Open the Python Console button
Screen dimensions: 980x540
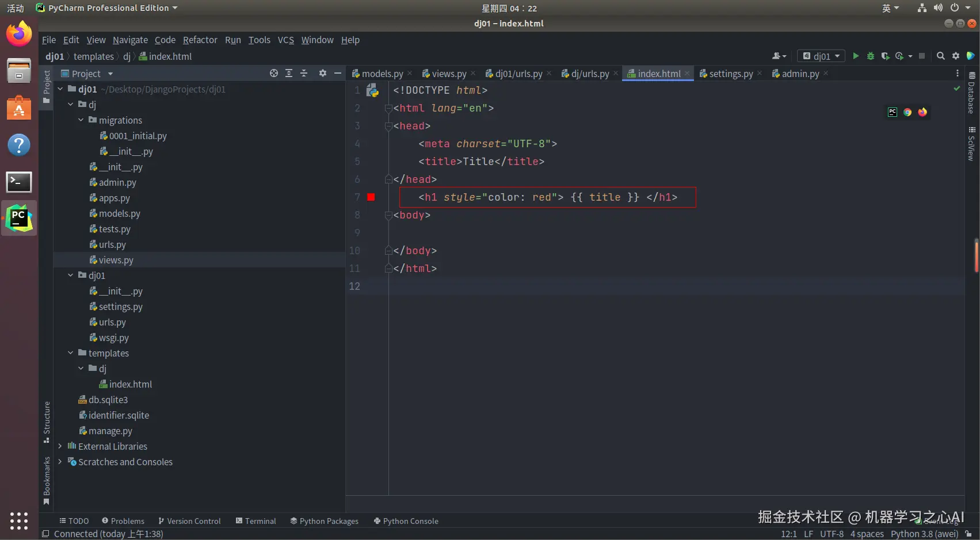pyautogui.click(x=406, y=521)
